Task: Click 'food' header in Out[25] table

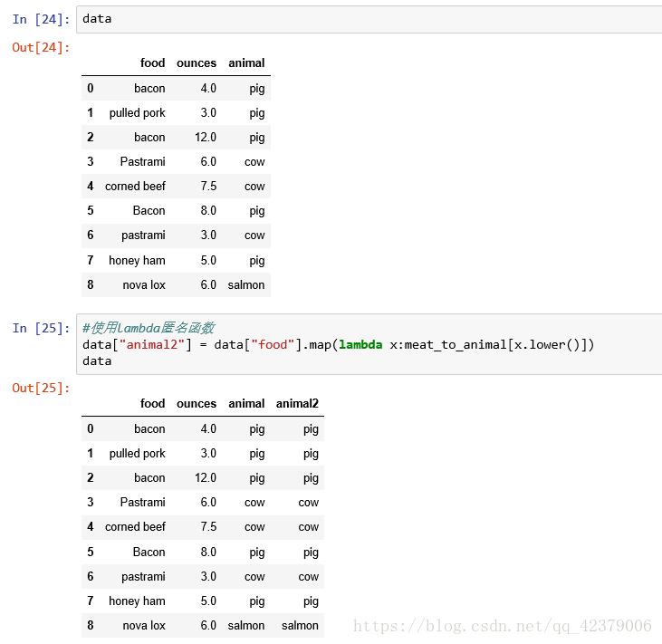Action: coord(152,403)
